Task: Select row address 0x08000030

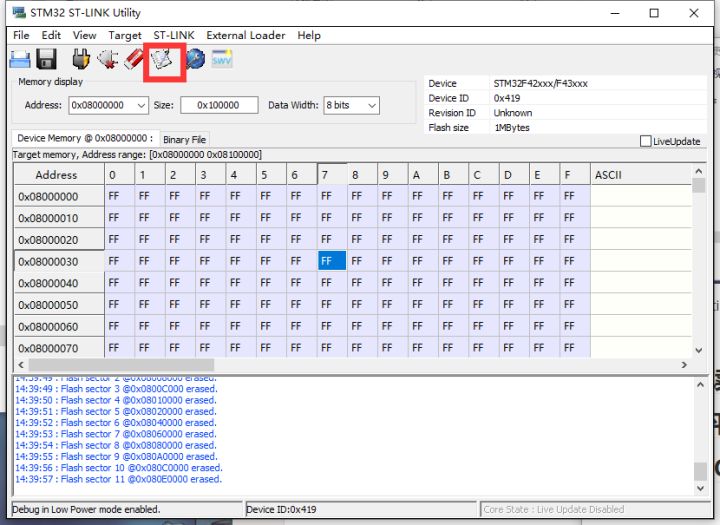Action: [x=59, y=261]
